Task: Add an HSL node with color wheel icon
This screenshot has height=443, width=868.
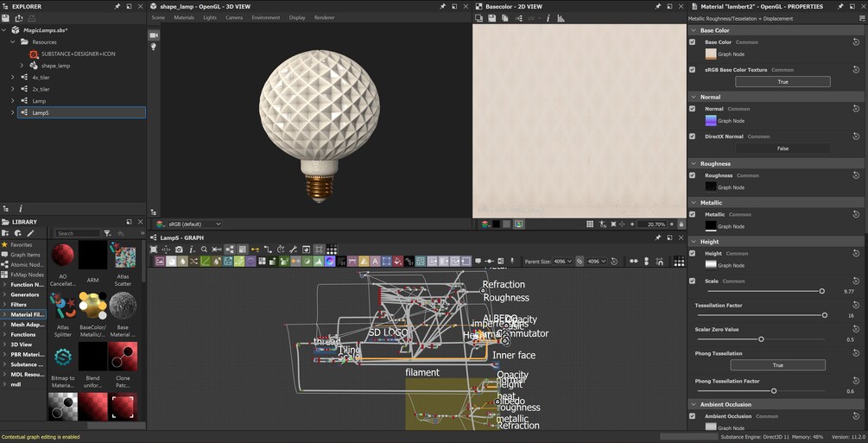Action: 330,262
